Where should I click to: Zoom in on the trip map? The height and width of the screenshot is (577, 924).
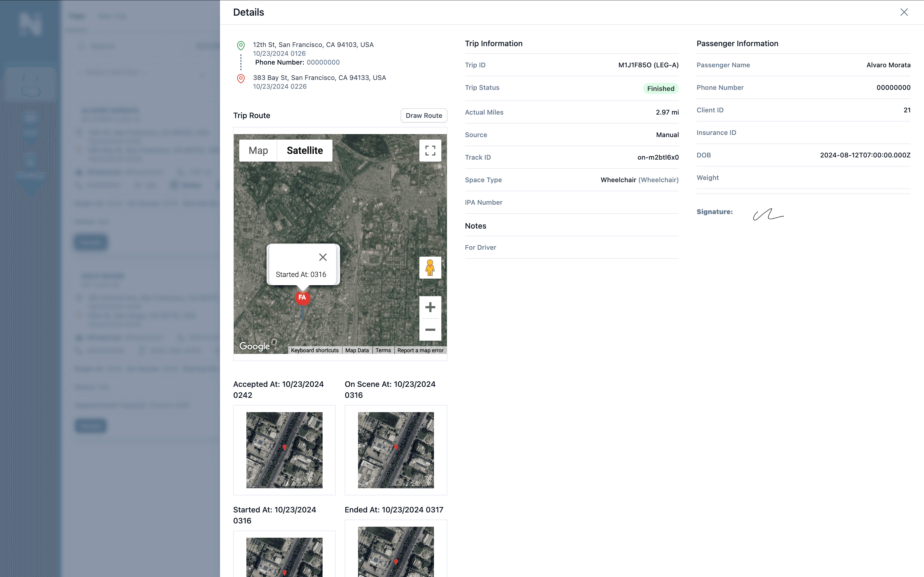click(x=430, y=307)
